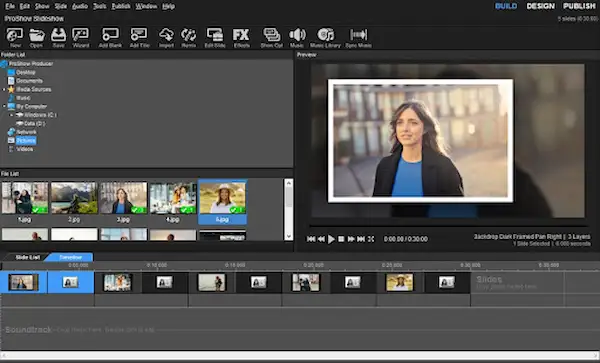Switch to the BUILD workspace
600x363 pixels.
tap(506, 6)
